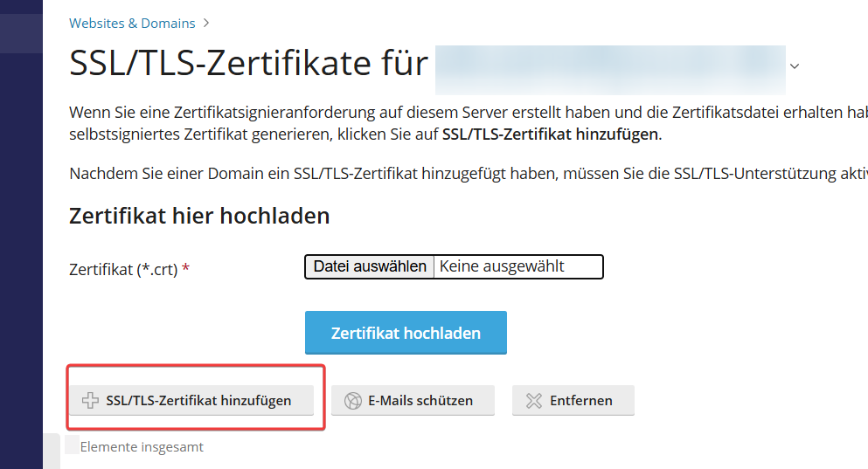The width and height of the screenshot is (868, 469).
Task: Click the X icon on Entfernen
Action: click(533, 400)
